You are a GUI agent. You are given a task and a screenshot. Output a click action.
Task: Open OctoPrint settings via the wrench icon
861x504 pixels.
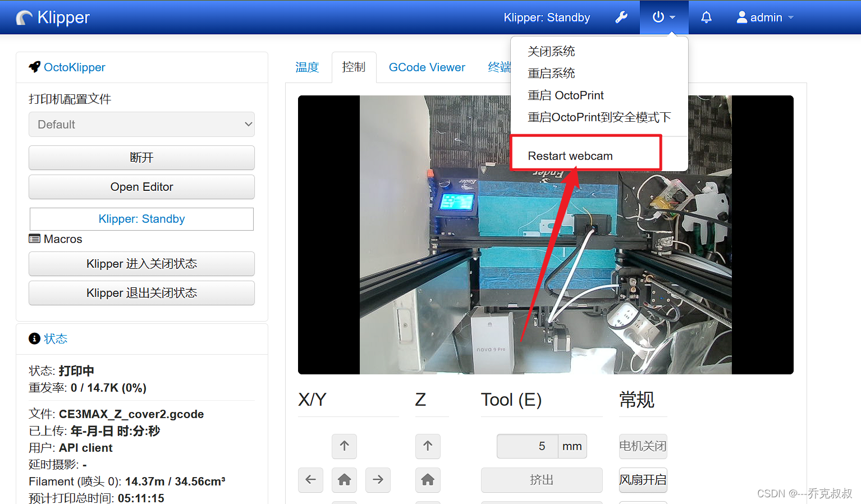(621, 17)
